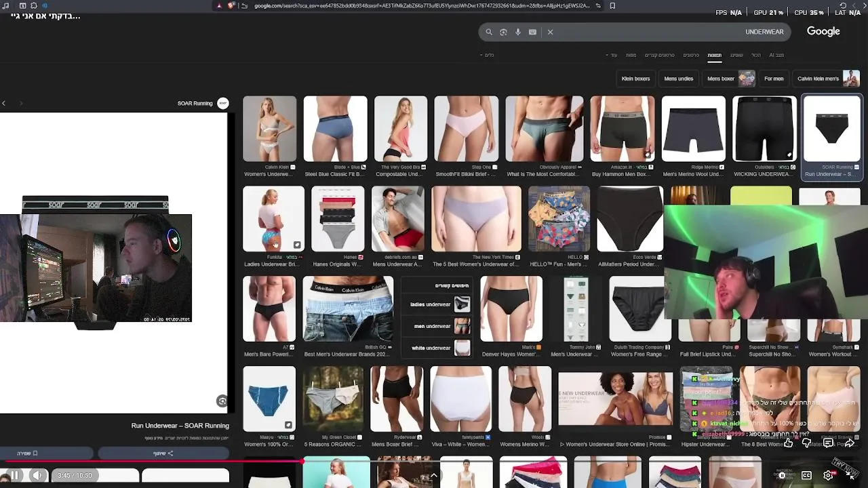The width and height of the screenshot is (868, 488).
Task: Open the video comments icon
Action: click(828, 443)
